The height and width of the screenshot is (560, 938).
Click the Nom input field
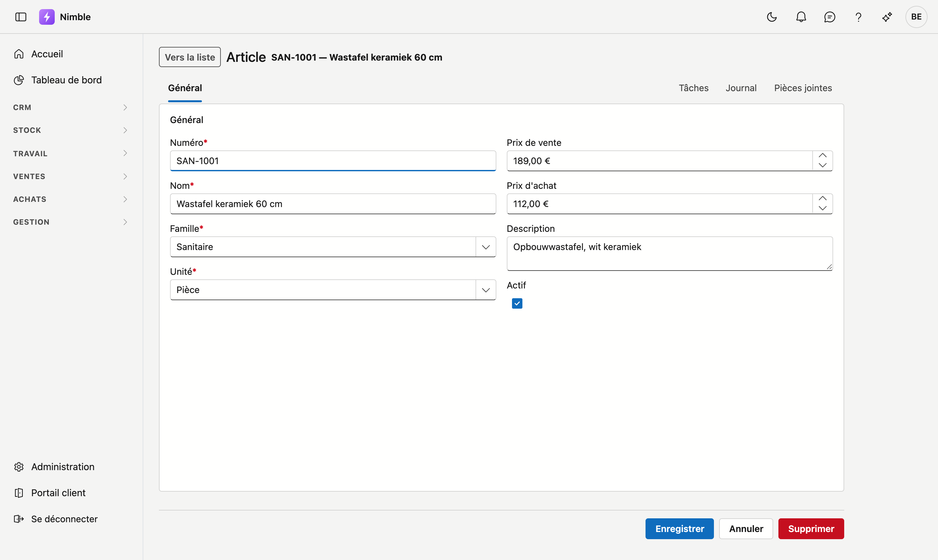(333, 204)
